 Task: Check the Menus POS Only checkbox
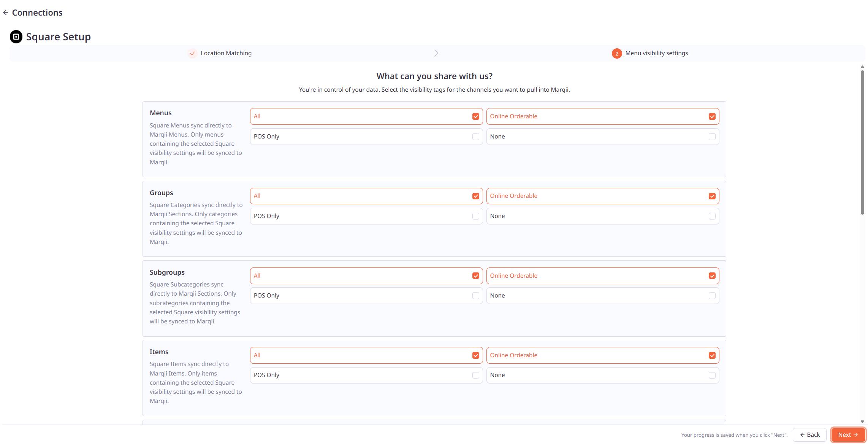click(476, 137)
